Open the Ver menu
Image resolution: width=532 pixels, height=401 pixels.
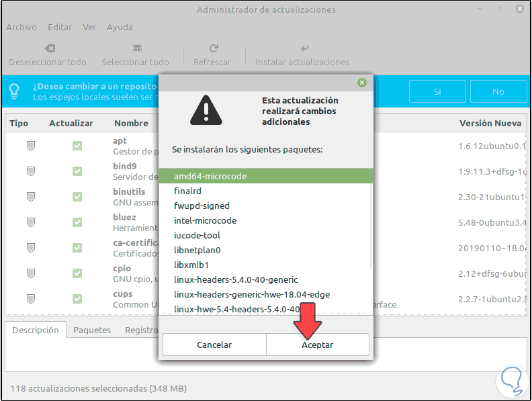pyautogui.click(x=89, y=27)
